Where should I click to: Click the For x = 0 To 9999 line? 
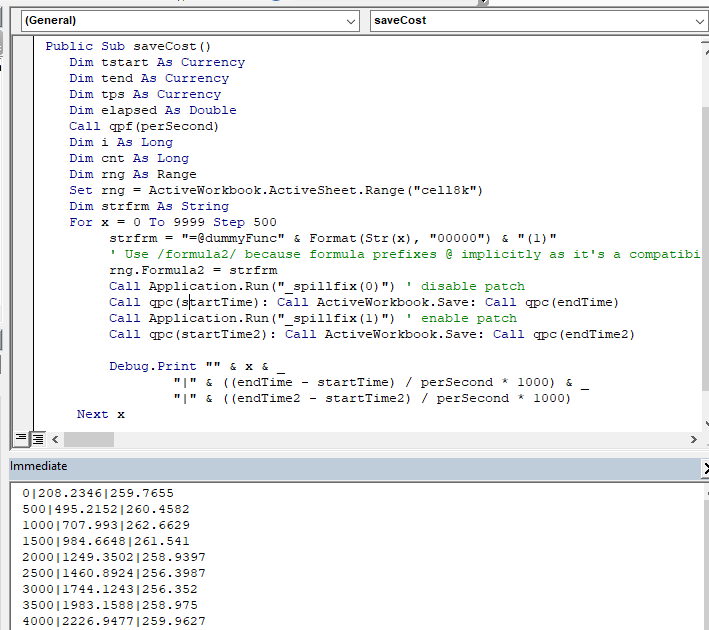[x=173, y=222]
